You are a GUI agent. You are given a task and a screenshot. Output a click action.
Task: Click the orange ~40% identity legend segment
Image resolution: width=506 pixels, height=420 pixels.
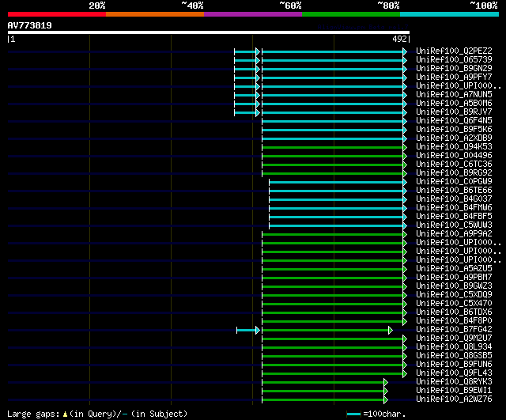coord(155,14)
